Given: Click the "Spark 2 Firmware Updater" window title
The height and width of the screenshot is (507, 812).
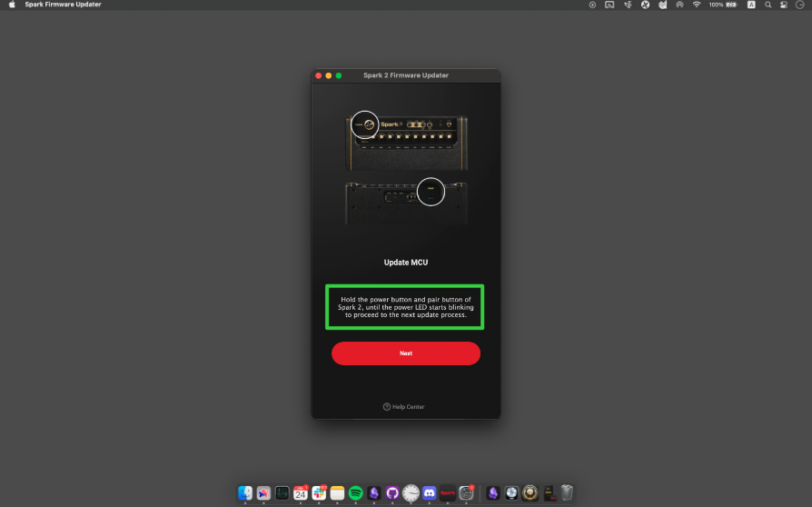Looking at the screenshot, I should coord(405,75).
